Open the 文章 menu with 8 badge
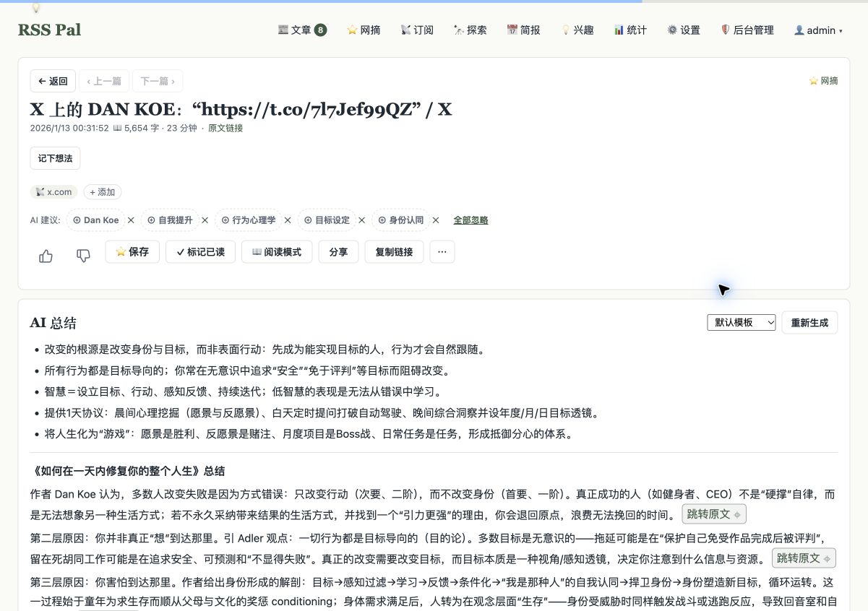 pos(302,30)
